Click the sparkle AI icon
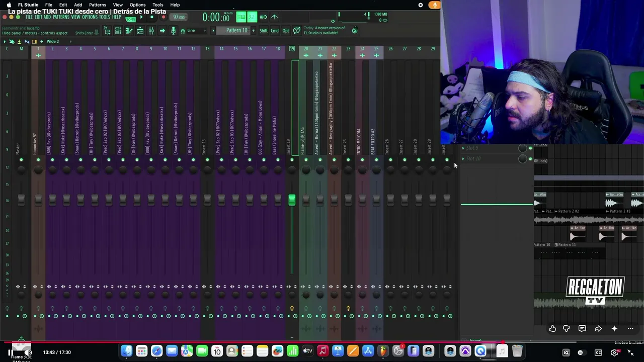Screen dimensions: 644x362 (x=614, y=329)
